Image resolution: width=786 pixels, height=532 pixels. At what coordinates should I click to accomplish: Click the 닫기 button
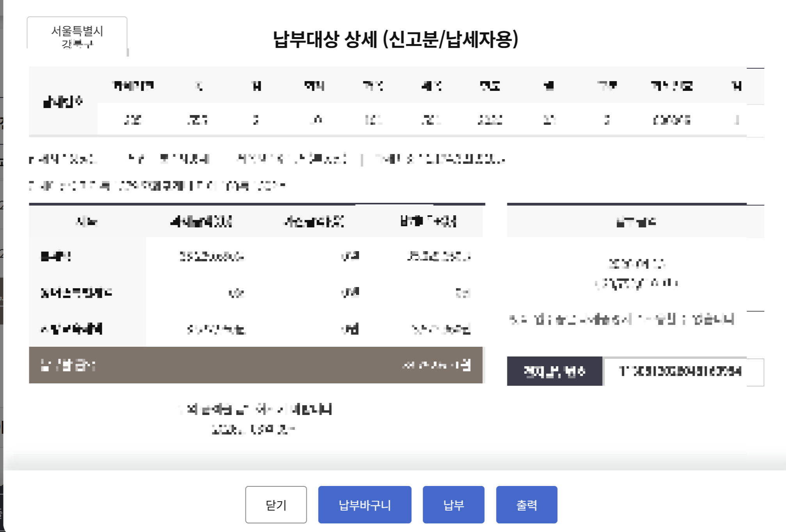click(276, 505)
